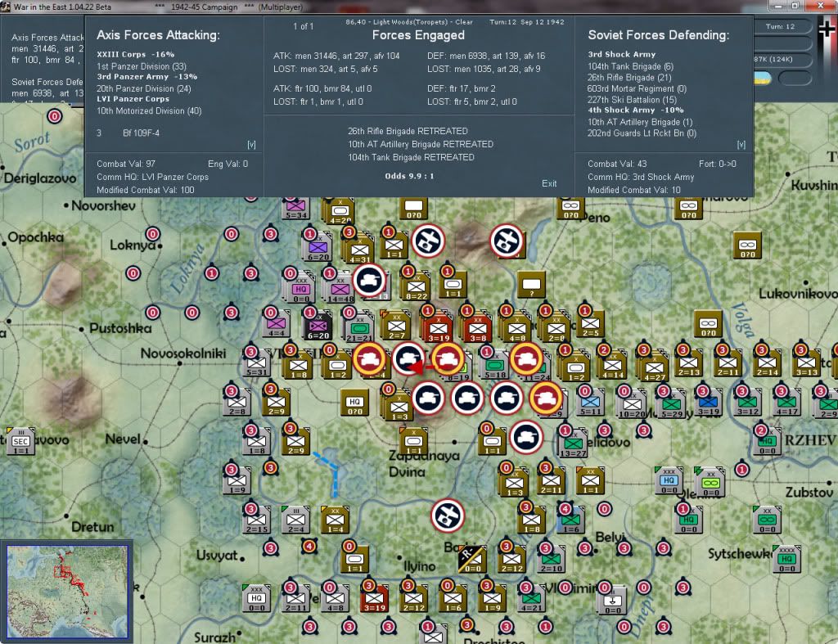Image resolution: width=838 pixels, height=644 pixels.
Task: Select the pink 5=34 unit counter
Action: [295, 207]
